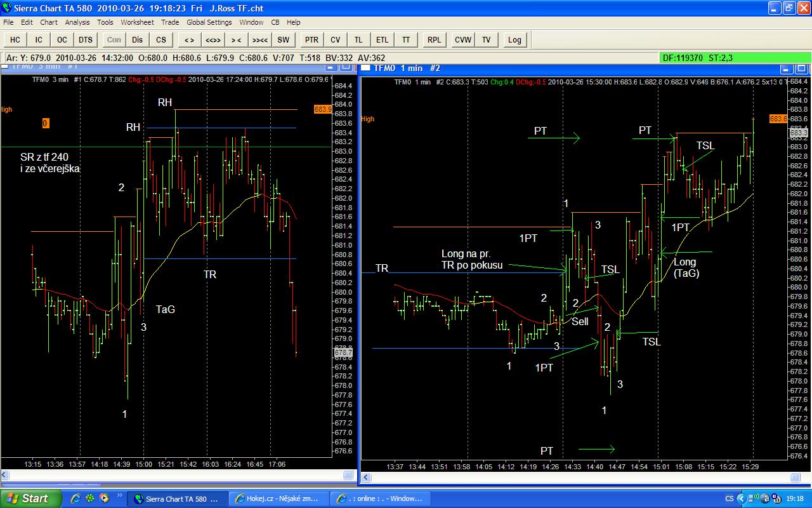Switch to the ': online :' browser taskbar window

[380, 498]
